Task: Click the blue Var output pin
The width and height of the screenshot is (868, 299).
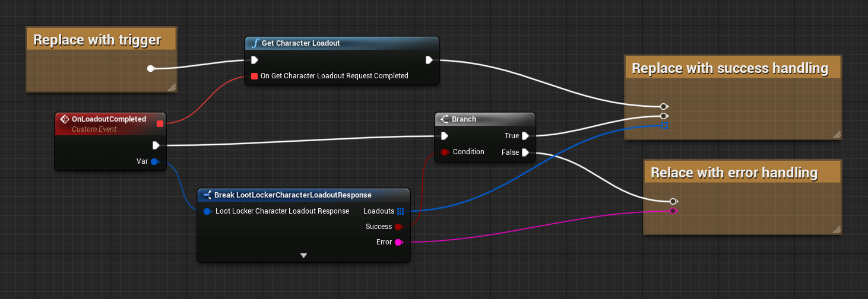Action: (x=154, y=161)
